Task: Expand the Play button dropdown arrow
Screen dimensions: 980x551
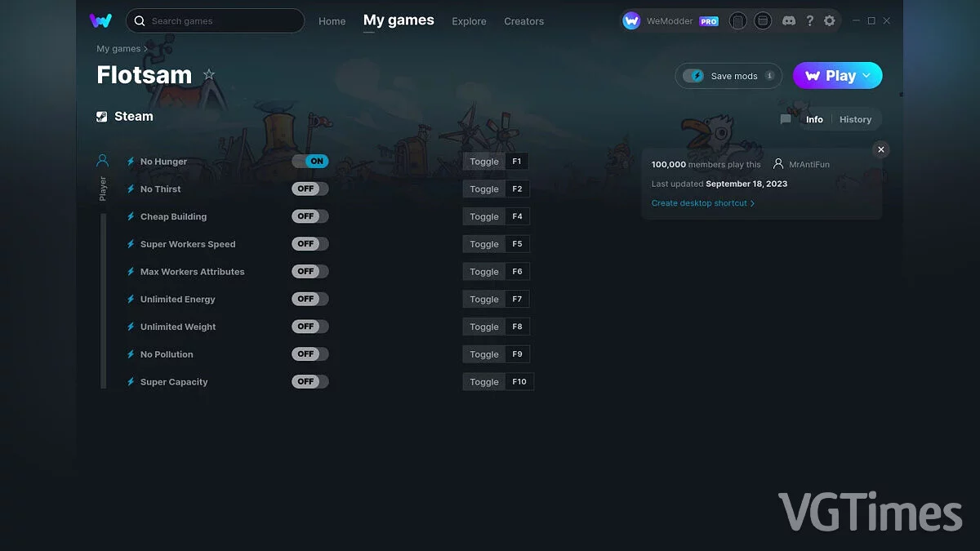Action: (866, 75)
